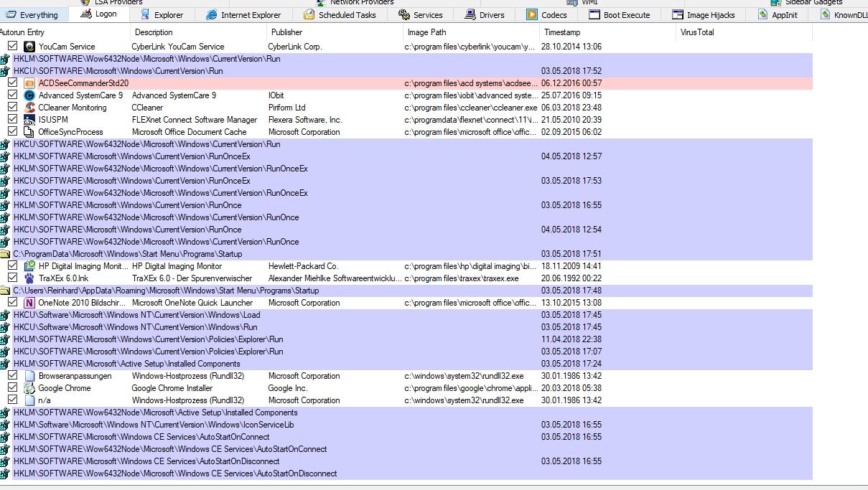The image size is (868, 490).
Task: Go to the Services tab
Action: (x=420, y=15)
